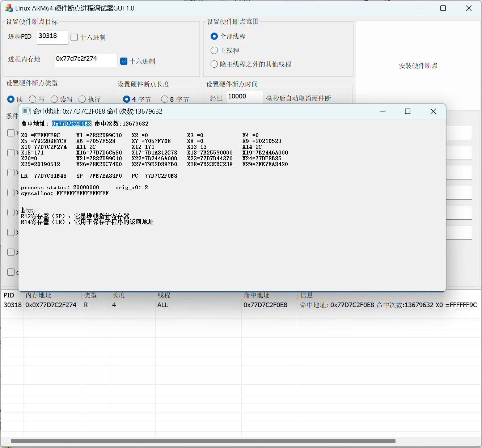Uncheck hexadecimal checkbox for memory address
This screenshot has height=448, width=482.
[124, 61]
